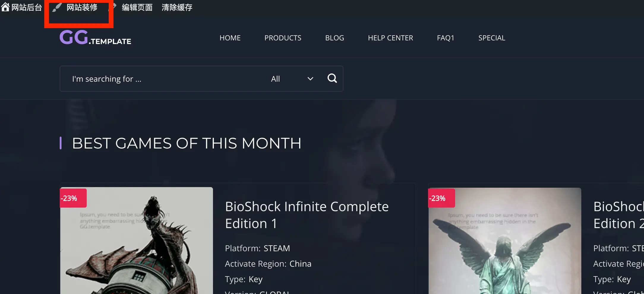
Task: Click the -23% badge on the angel card
Action: [441, 198]
